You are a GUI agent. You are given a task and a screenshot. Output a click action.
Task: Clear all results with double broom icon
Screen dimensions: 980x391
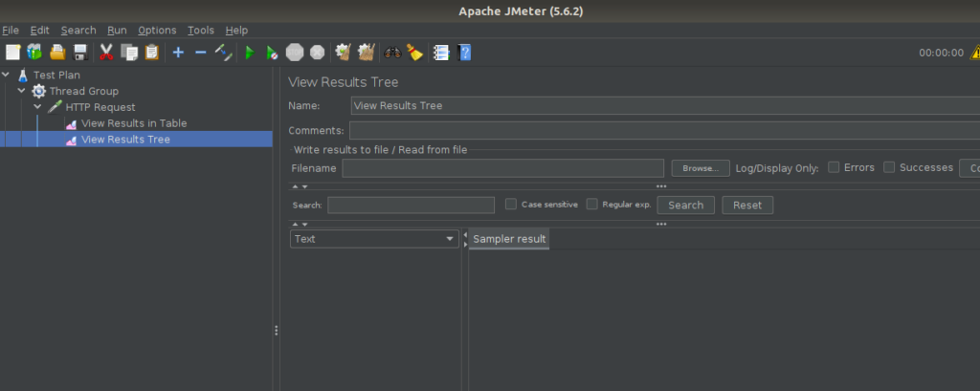[x=367, y=53]
